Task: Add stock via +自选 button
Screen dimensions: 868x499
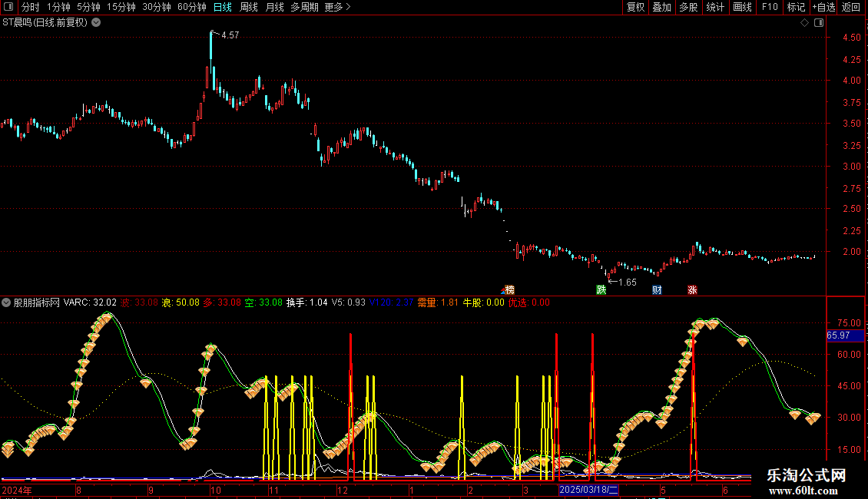Action: (x=823, y=7)
